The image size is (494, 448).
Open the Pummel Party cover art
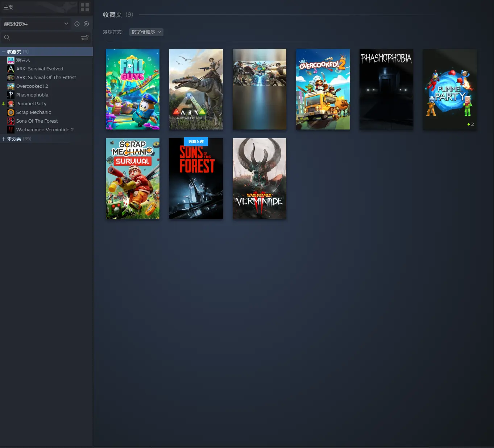pyautogui.click(x=450, y=89)
